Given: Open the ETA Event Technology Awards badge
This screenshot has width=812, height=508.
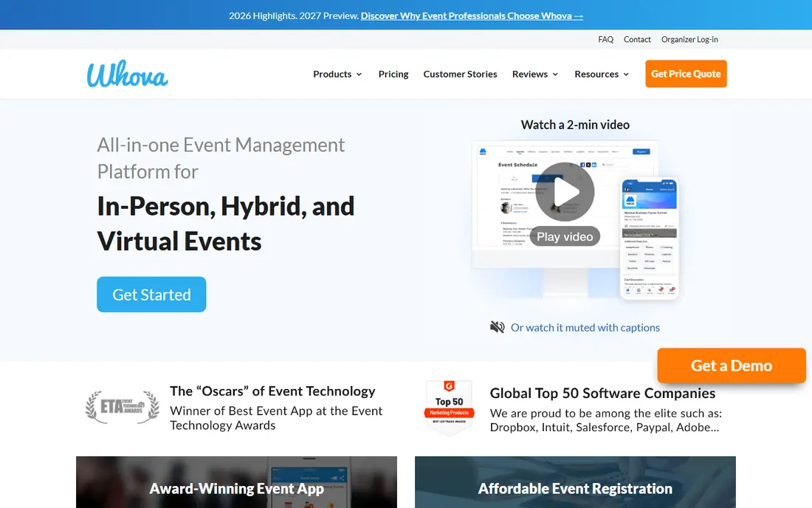Looking at the screenshot, I should point(123,407).
